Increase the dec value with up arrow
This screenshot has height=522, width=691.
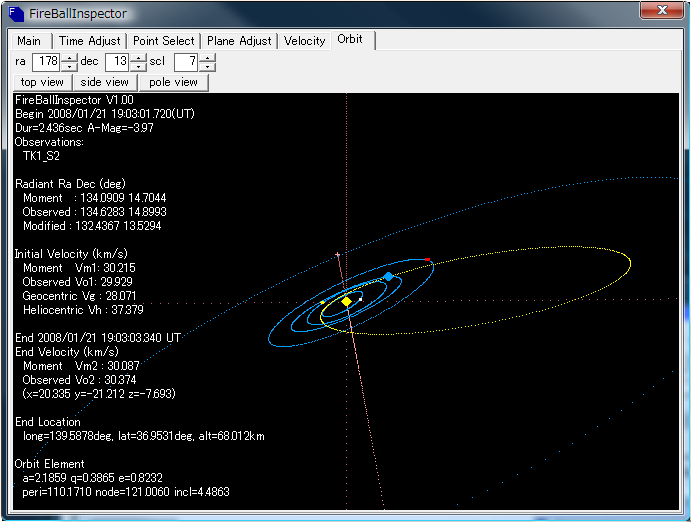138,58
